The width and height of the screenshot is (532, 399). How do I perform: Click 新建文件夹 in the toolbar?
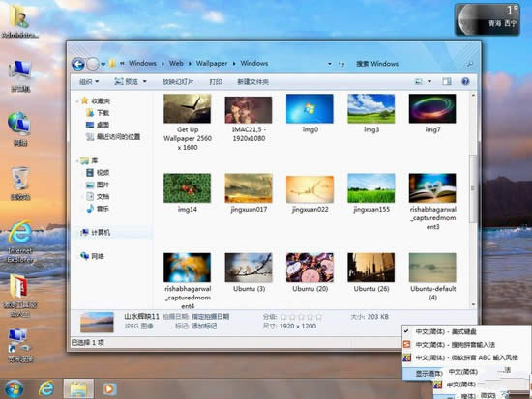(252, 82)
